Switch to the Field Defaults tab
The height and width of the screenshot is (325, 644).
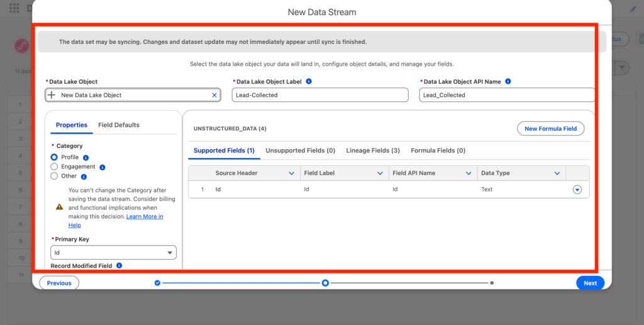(x=119, y=125)
